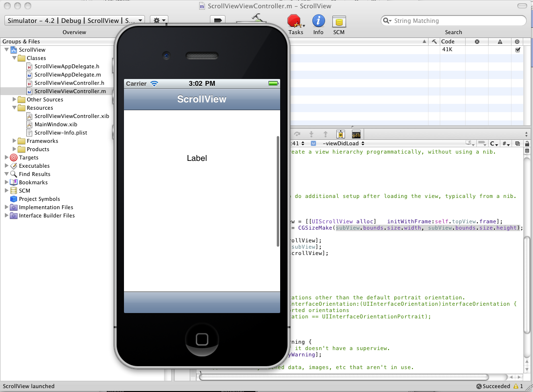533x392 pixels.
Task: Expand the Executables group
Action: [x=6, y=166]
